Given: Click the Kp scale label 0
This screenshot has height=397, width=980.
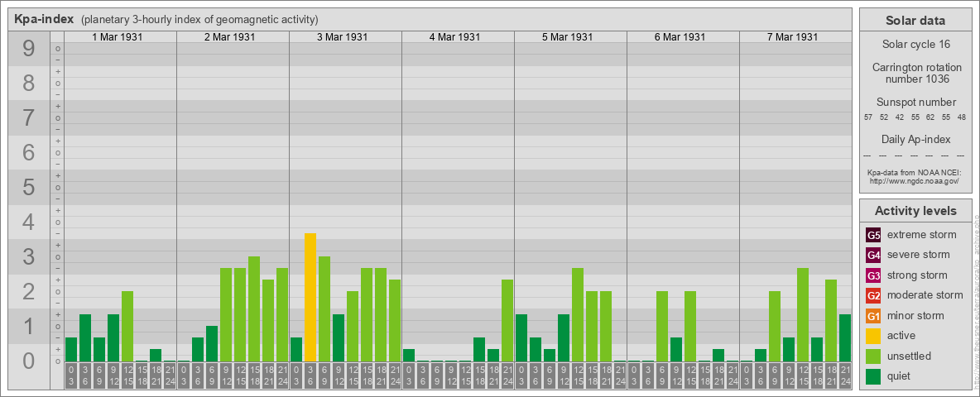Looking at the screenshot, I should coord(29,361).
